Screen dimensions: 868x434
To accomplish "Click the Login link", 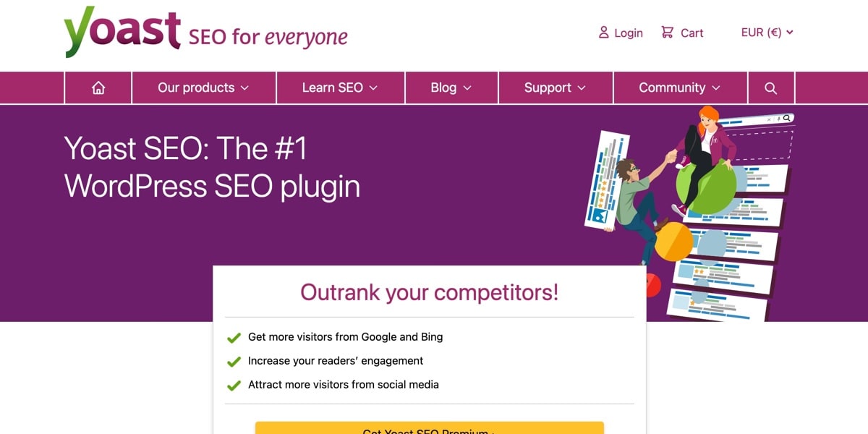I will pos(628,33).
